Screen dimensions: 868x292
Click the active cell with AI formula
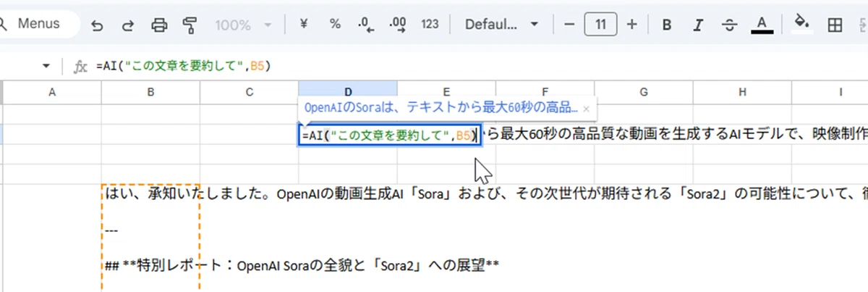[x=391, y=135]
